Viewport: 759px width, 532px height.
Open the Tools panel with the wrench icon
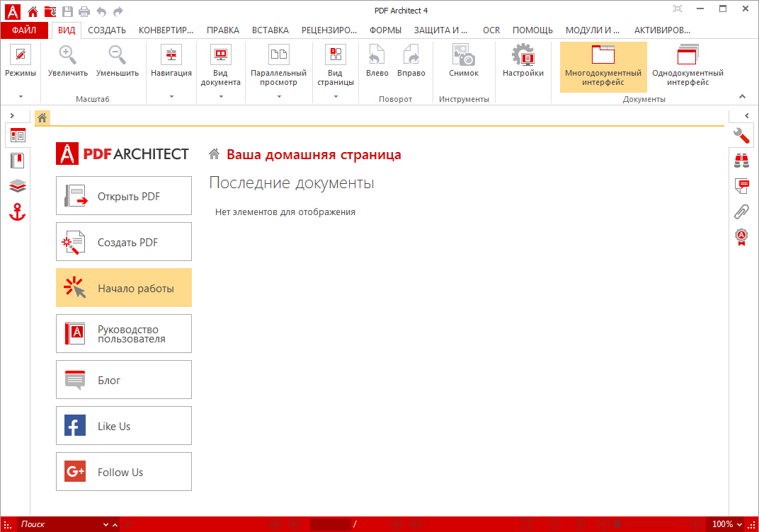[x=741, y=135]
